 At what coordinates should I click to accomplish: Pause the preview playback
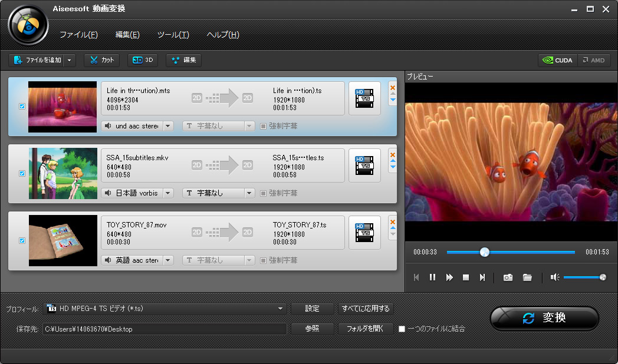click(432, 277)
